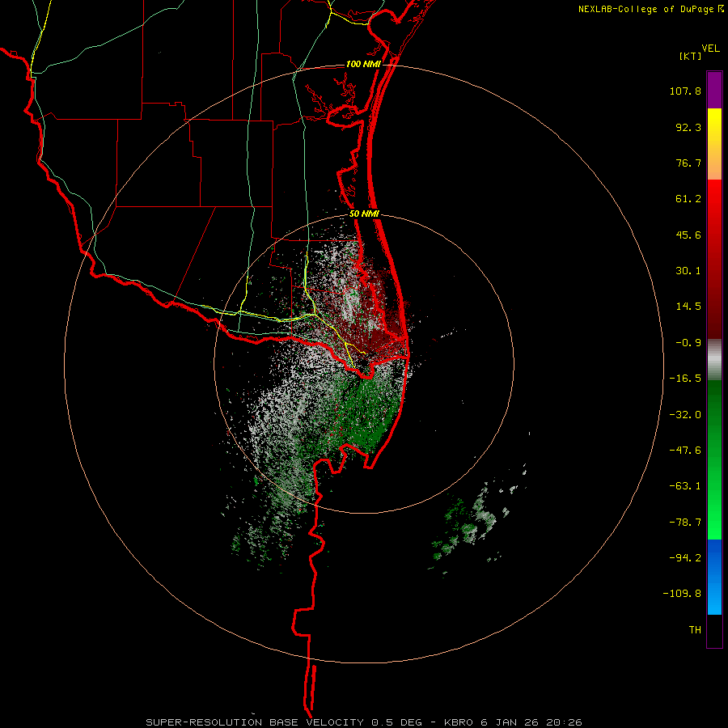The image size is (728, 728).
Task: Click the 76.7 velocity scale value
Action: (688, 163)
